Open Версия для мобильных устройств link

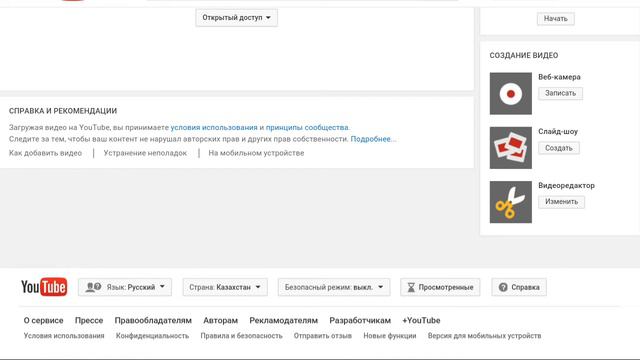click(x=484, y=336)
